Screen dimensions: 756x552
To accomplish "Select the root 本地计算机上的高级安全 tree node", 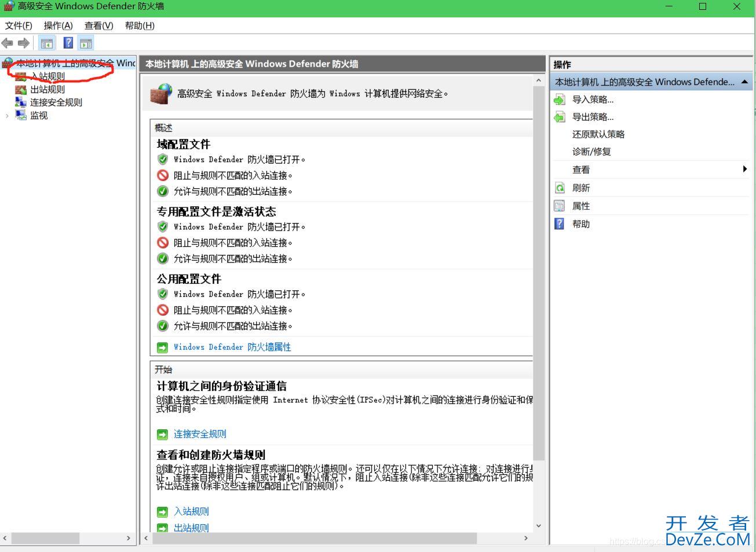I will click(x=75, y=63).
